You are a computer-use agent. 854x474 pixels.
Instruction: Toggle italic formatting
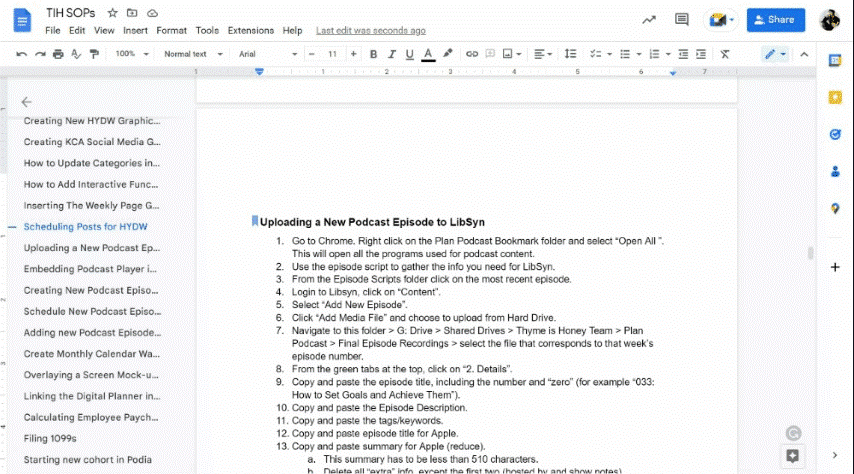(x=391, y=54)
